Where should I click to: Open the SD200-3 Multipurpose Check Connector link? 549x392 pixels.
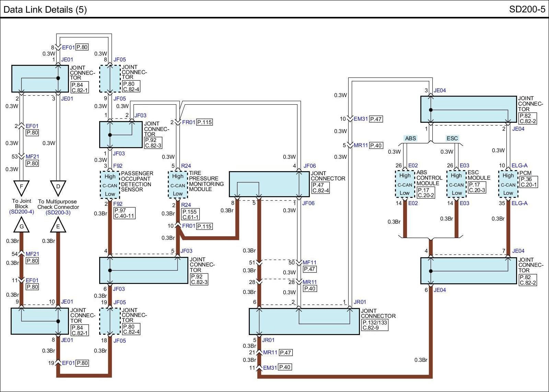tap(58, 213)
